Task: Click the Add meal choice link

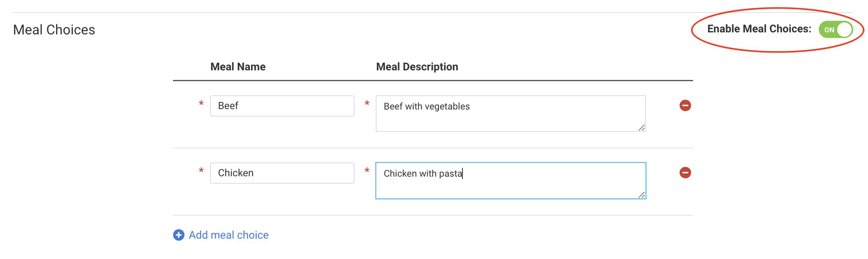Action: pyautogui.click(x=228, y=235)
